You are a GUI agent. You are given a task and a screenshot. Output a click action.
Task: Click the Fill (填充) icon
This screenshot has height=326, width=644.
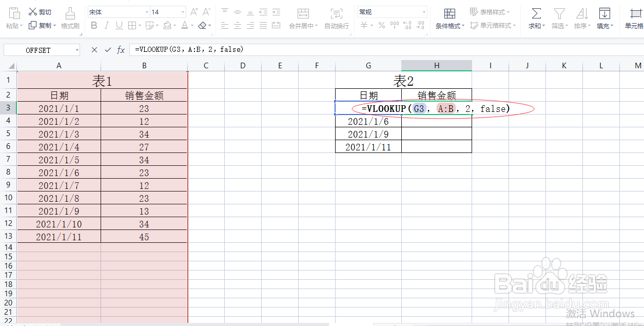(604, 13)
